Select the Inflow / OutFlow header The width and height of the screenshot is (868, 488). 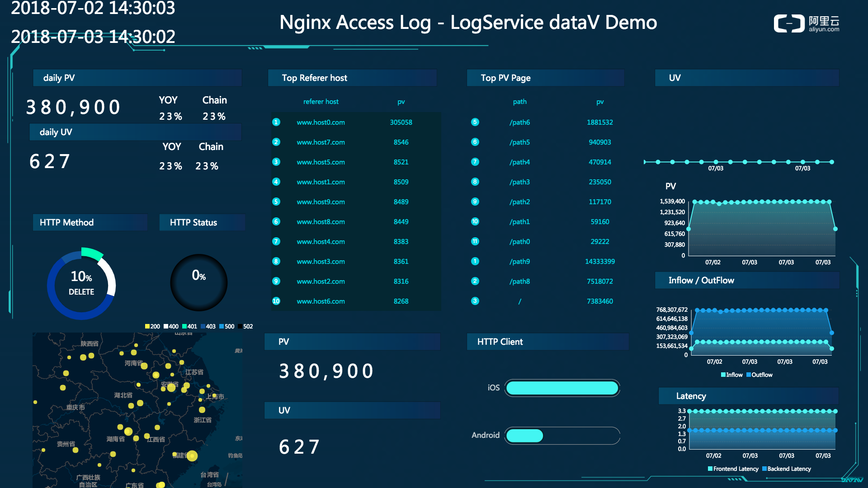[747, 280]
